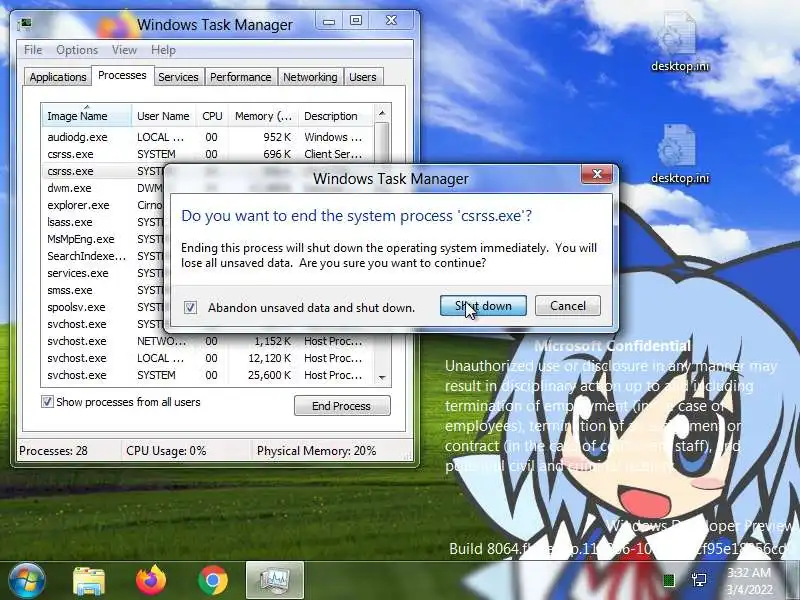Select svchost.exe using 25,600 K memory
This screenshot has width=800, height=600.
point(208,375)
